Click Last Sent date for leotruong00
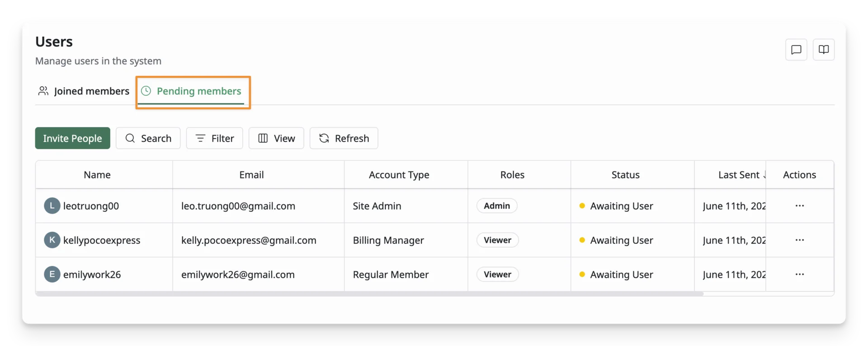The image size is (868, 346). click(734, 206)
